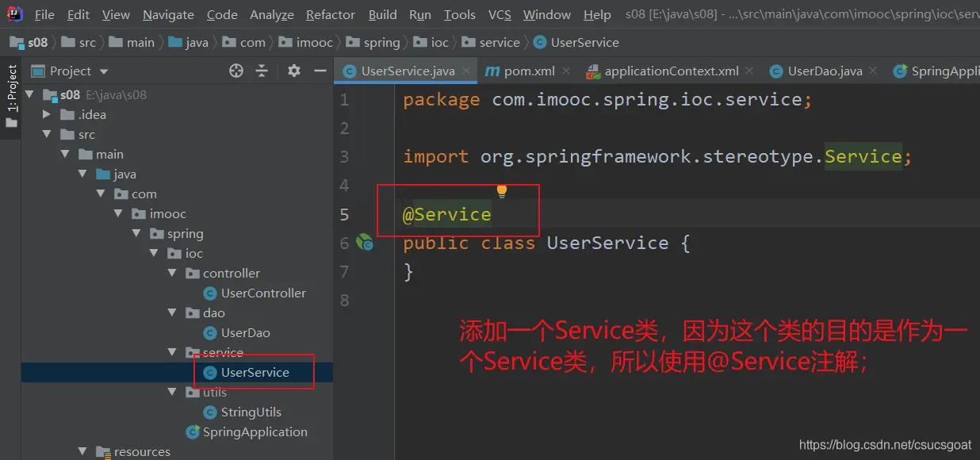
Task: Switch to applicationContext.xml tab
Action: click(671, 71)
